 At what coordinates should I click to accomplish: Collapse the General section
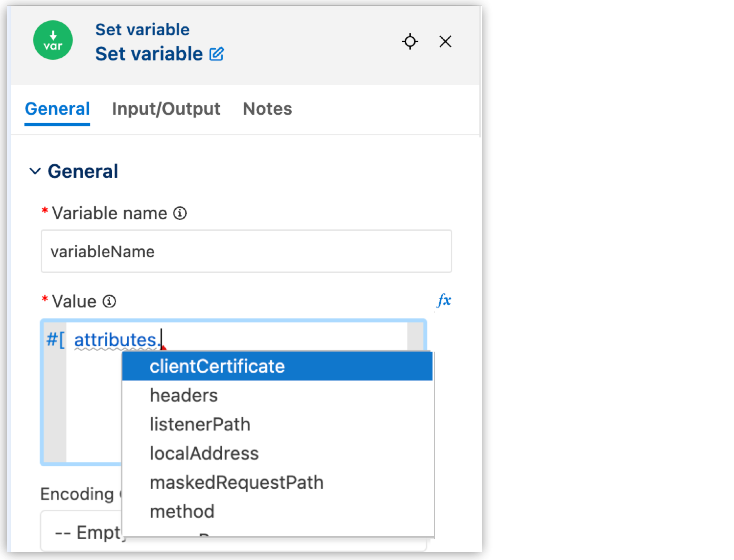35,171
